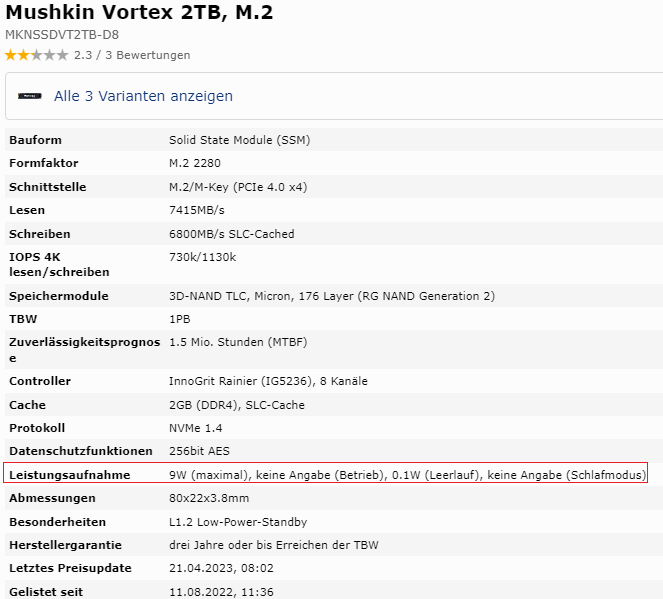
Task: Click the 'Abmessungen' row label
Action: tap(52, 498)
